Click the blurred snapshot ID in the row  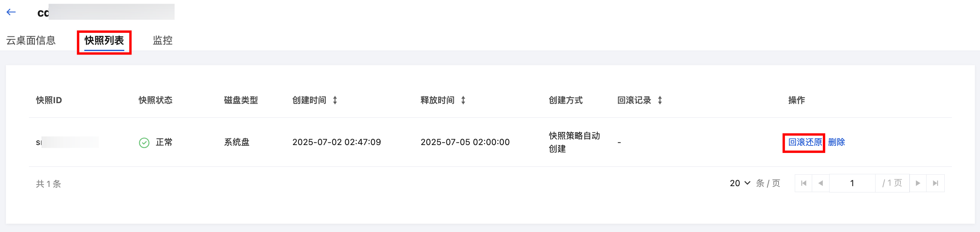coord(67,142)
